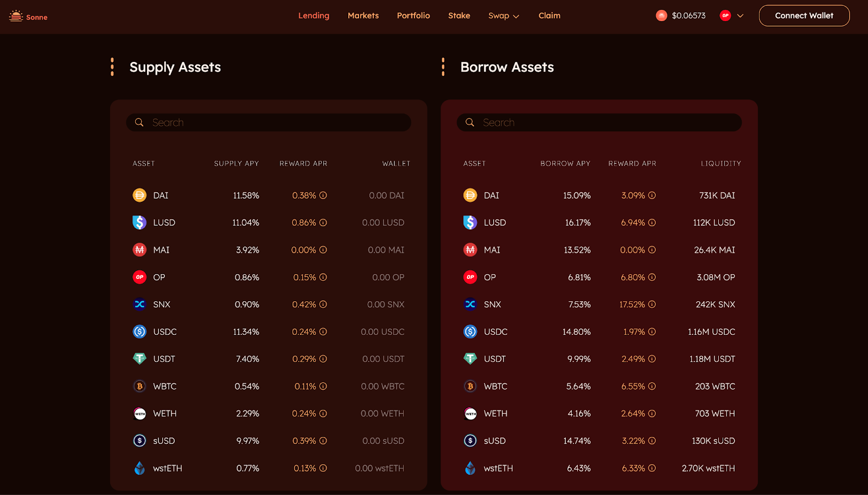This screenshot has width=868, height=495.
Task: Select sUSD icon in Supply Assets
Action: pyautogui.click(x=139, y=441)
